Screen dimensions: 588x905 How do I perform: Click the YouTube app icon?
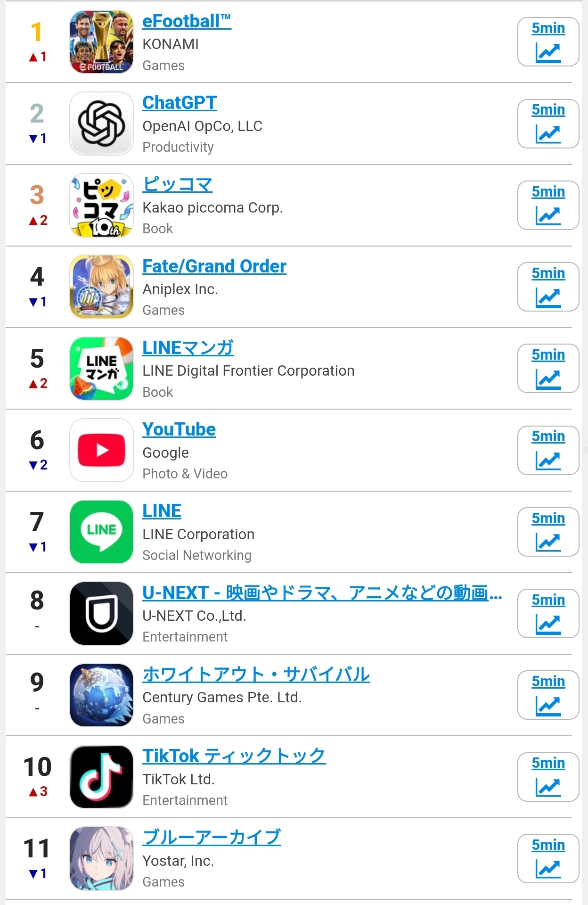(101, 450)
